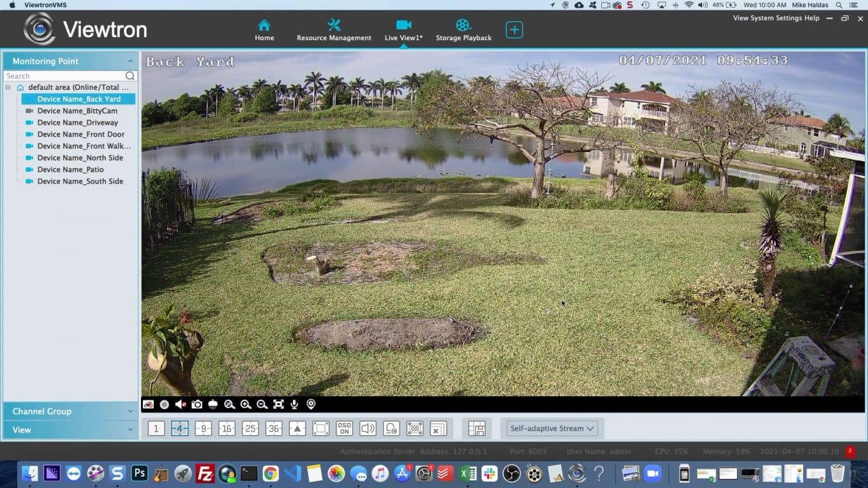Select the zoom out tool

point(261,404)
